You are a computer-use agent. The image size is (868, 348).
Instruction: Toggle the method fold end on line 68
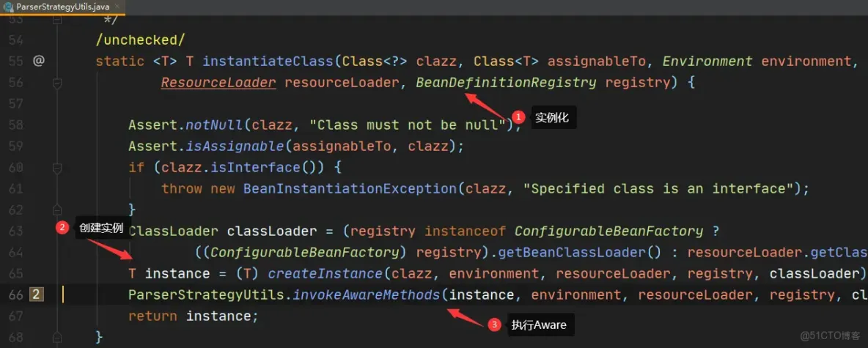[x=56, y=337]
